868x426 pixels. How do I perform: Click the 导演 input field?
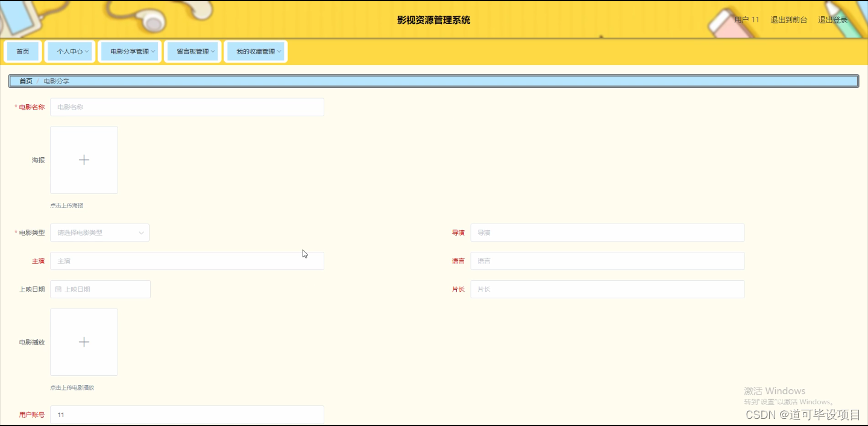click(x=606, y=233)
